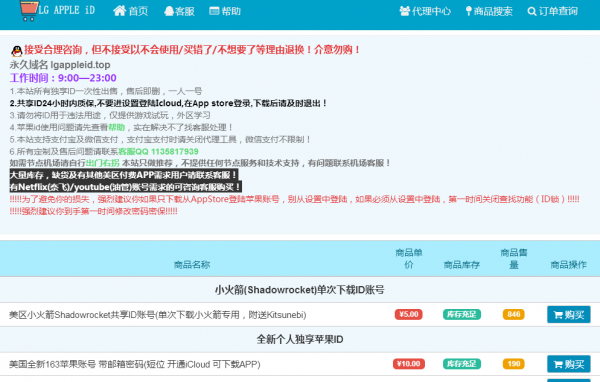Open the LG APPLE iD site title
The height and width of the screenshot is (382, 600).
67,10
